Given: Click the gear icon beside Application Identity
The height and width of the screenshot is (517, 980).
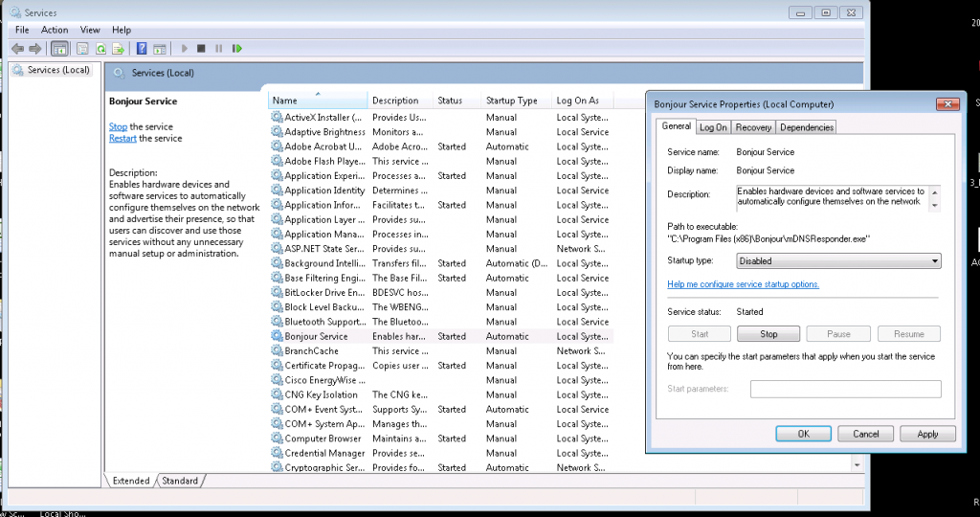Looking at the screenshot, I should click(277, 191).
